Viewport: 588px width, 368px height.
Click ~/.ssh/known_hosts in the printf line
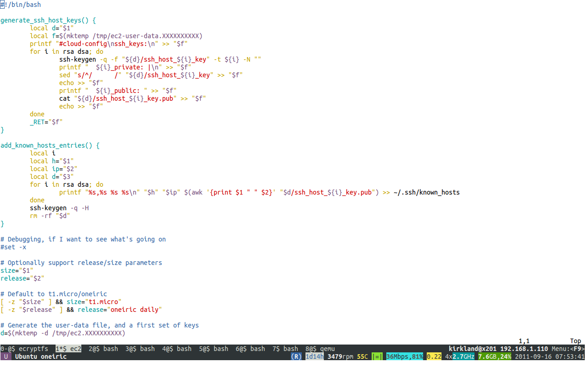coord(427,192)
